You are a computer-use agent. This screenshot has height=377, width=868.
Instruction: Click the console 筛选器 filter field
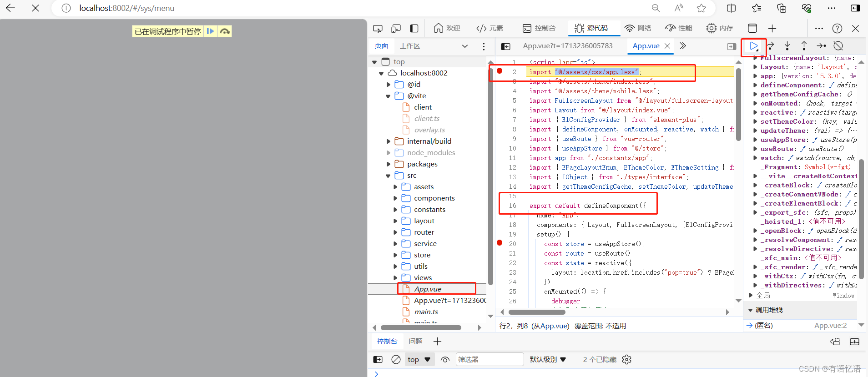tap(490, 360)
